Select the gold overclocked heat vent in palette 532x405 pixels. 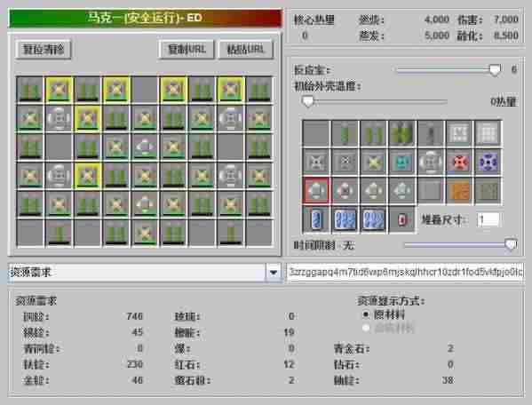373,163
